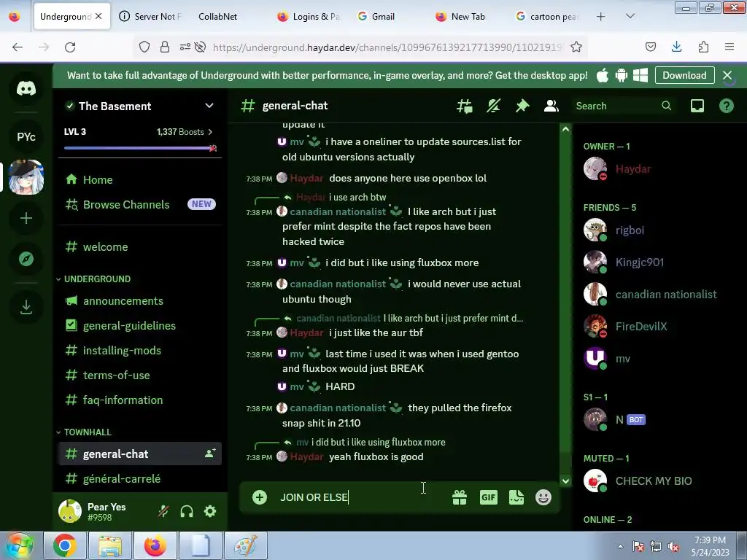This screenshot has width=747, height=560.
Task: Click chat scrollbar up arrow
Action: (565, 129)
